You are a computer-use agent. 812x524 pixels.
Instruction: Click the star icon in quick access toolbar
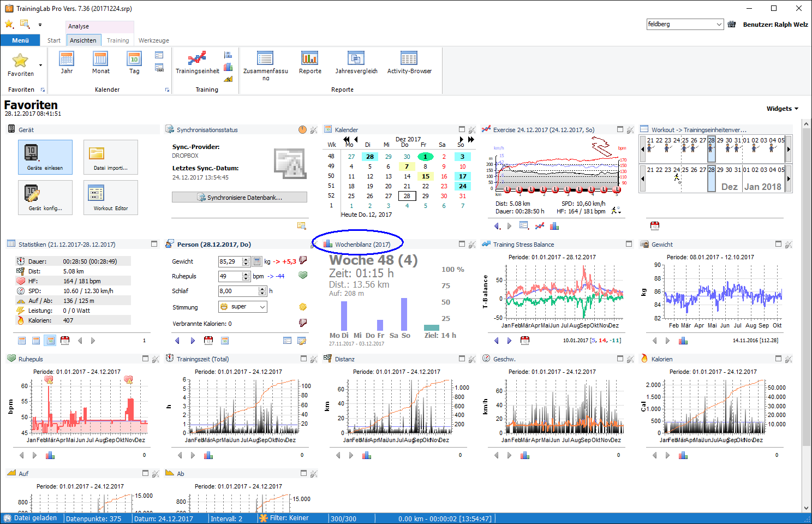click(9, 24)
